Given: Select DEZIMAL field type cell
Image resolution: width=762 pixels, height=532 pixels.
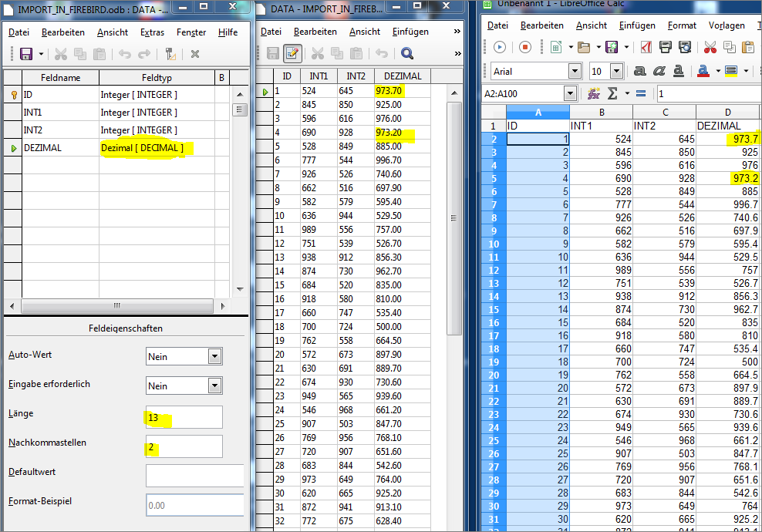Looking at the screenshot, I should point(157,148).
